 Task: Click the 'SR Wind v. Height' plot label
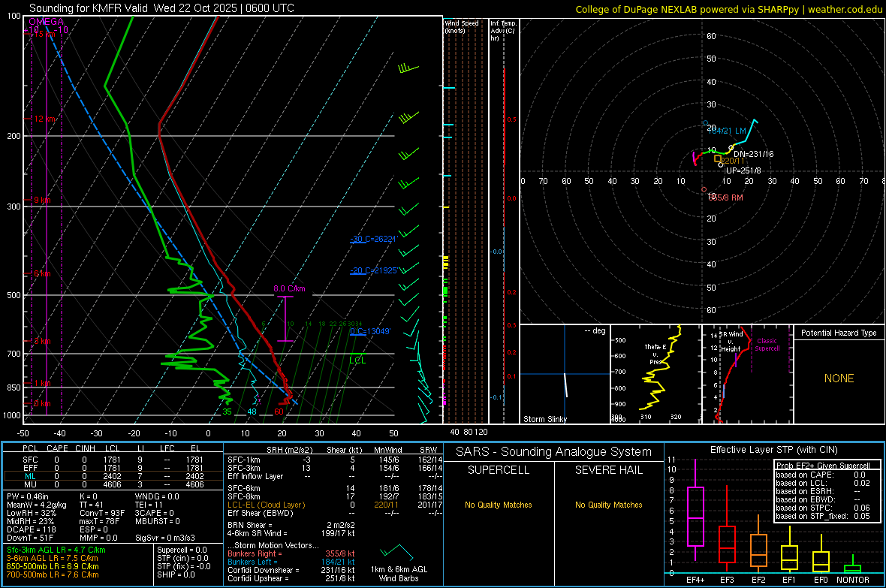(731, 342)
